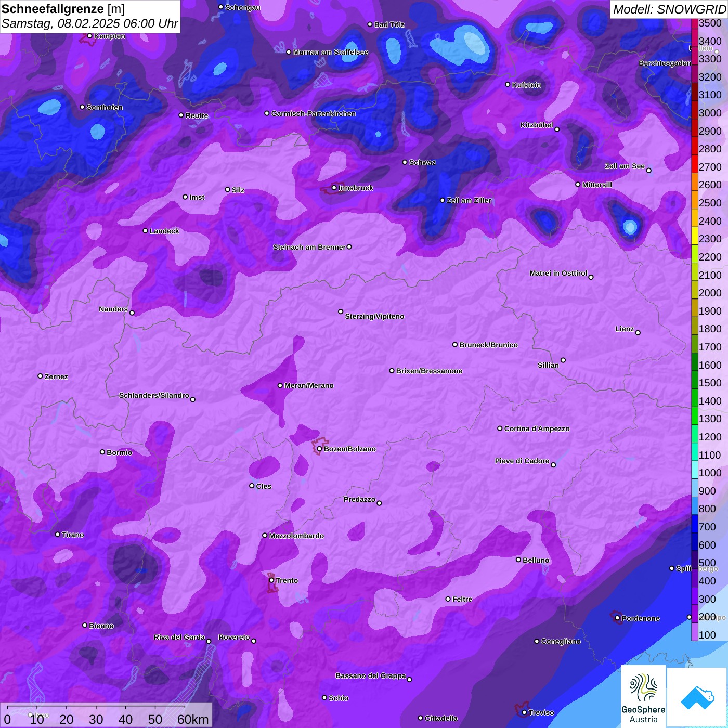Click the Cortina d'Ampezzo location dot
Viewport: 728px width, 728px height.
tap(500, 428)
